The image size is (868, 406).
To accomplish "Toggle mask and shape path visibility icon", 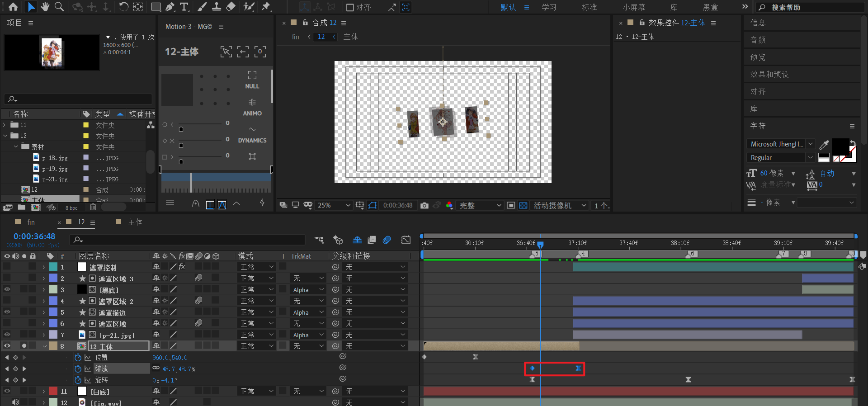I will pos(373,205).
